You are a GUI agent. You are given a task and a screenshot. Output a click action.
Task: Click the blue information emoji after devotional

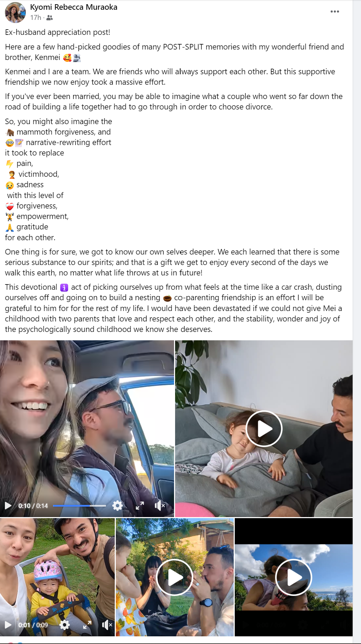[64, 287]
